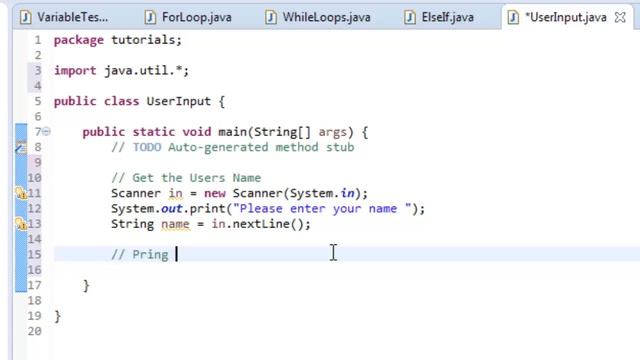Viewport: 640px width, 360px height.
Task: Close the UserInput.java tab
Action: coord(620,17)
